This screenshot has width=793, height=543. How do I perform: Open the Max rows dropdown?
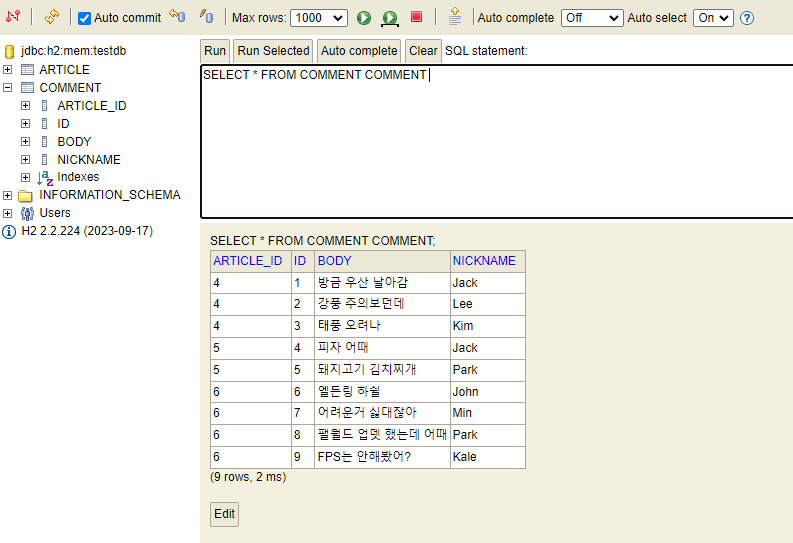point(319,18)
